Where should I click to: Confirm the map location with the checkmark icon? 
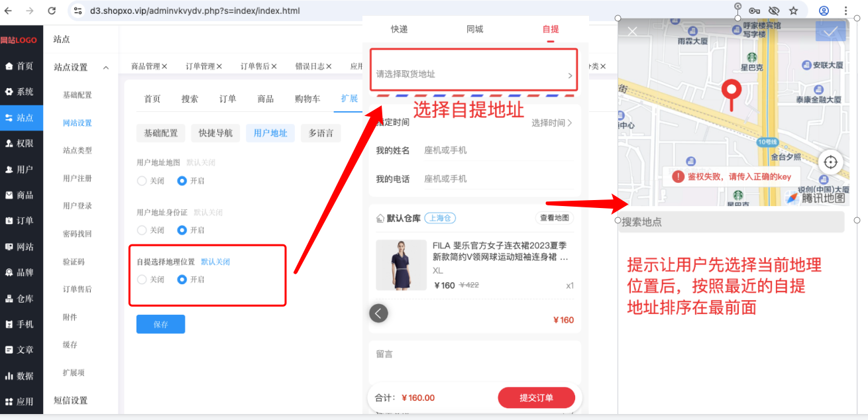tap(830, 30)
